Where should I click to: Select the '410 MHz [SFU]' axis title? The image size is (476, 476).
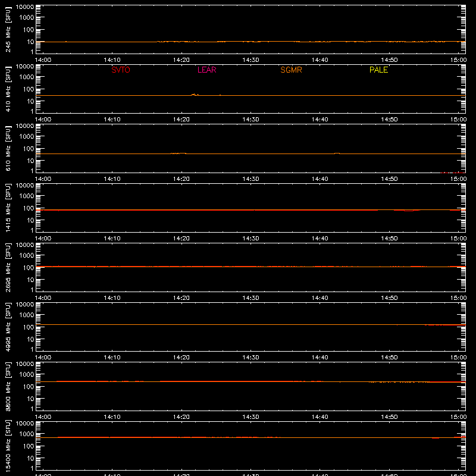[8, 89]
